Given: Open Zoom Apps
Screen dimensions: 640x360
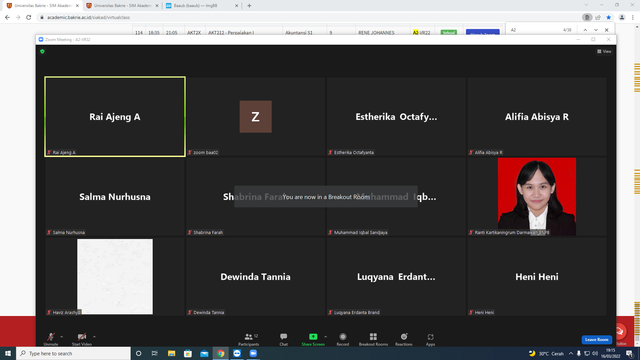Looking at the screenshot, I should click(x=430, y=338).
